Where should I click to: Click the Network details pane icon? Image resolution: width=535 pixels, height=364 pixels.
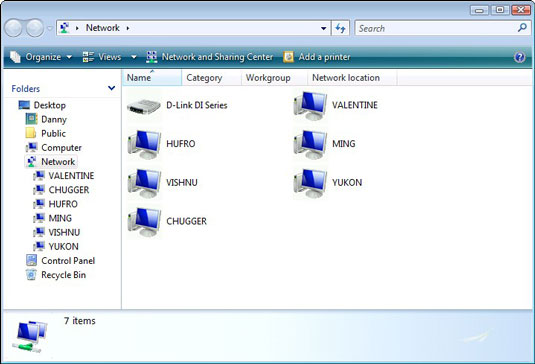click(x=29, y=336)
